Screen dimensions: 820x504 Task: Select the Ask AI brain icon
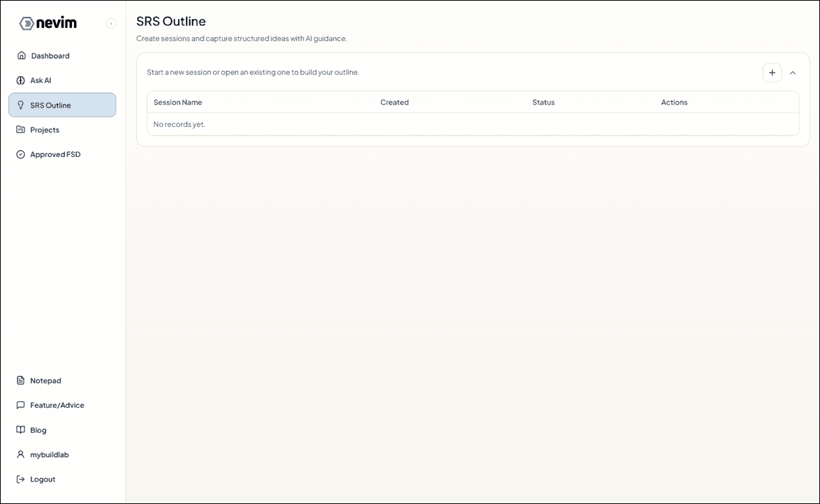(22, 80)
